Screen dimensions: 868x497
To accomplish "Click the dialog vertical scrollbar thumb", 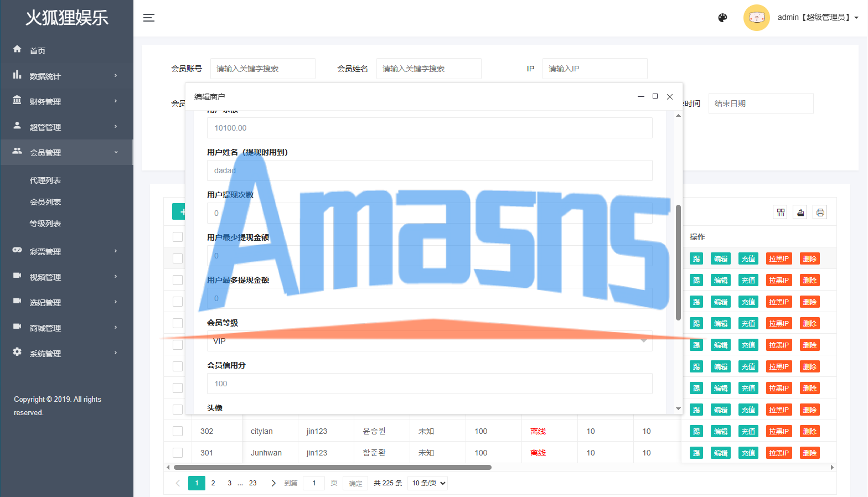I will click(x=678, y=263).
